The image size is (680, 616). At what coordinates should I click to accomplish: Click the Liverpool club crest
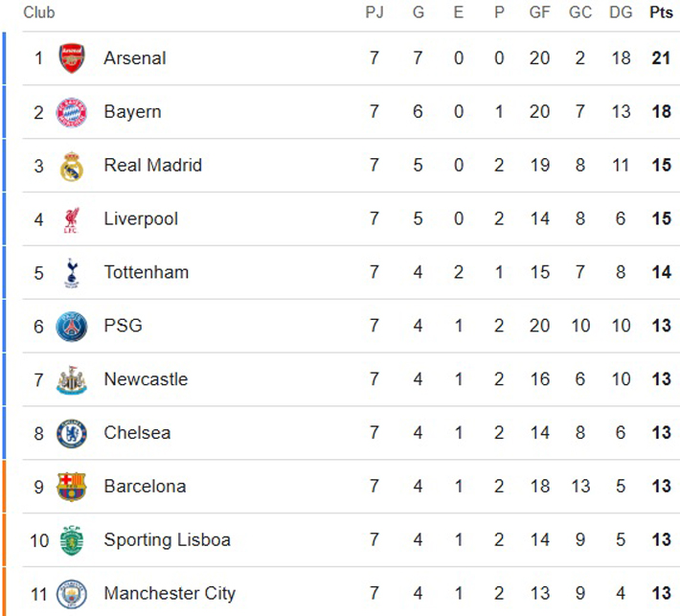click(x=72, y=219)
